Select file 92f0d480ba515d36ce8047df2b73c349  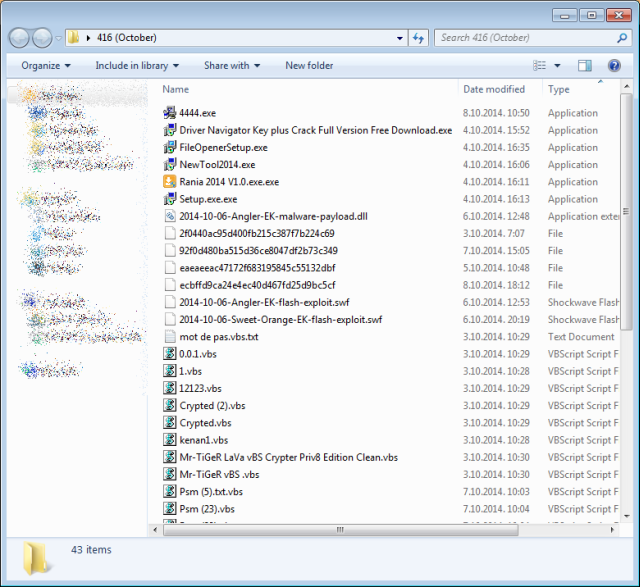point(258,251)
